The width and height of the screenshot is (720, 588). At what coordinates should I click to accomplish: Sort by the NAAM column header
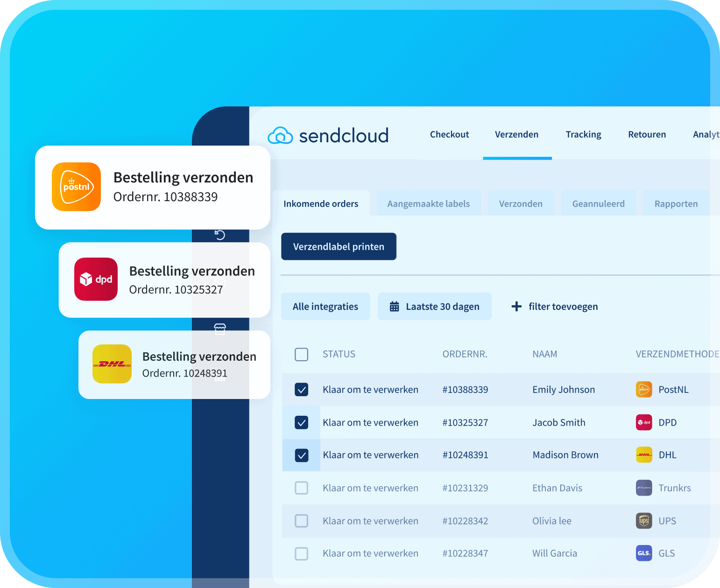tap(545, 354)
